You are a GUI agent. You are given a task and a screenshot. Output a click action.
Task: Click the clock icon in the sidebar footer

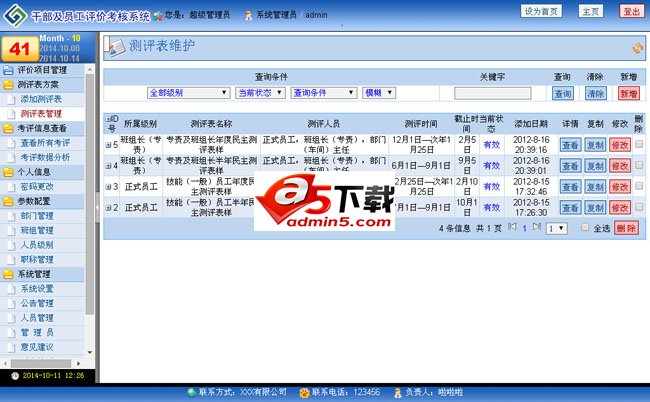[x=15, y=376]
